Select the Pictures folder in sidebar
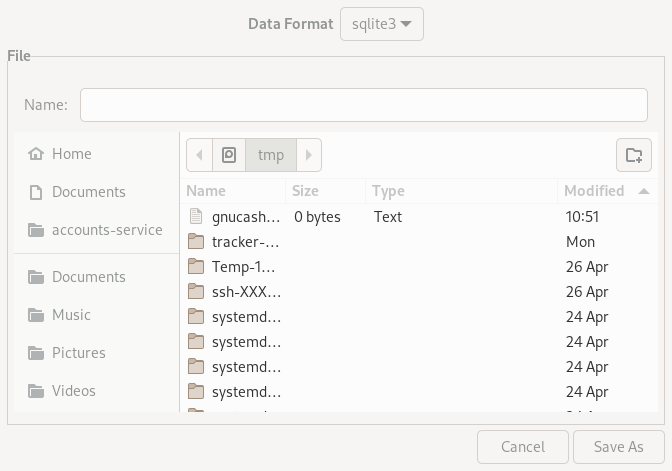The image size is (672, 471). click(78, 353)
